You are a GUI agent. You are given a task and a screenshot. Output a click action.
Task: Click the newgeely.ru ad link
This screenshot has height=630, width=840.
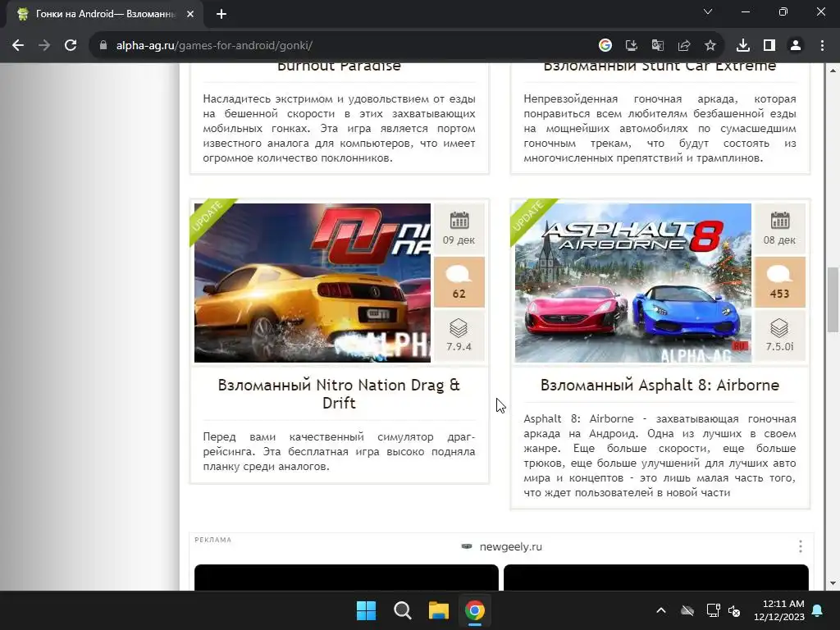[x=510, y=547]
